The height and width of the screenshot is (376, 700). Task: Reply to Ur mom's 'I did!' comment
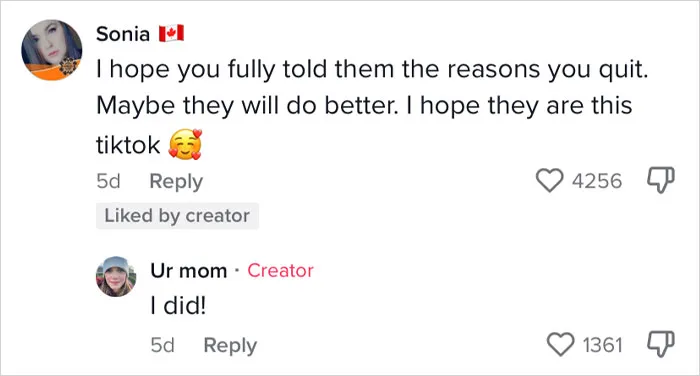(230, 345)
